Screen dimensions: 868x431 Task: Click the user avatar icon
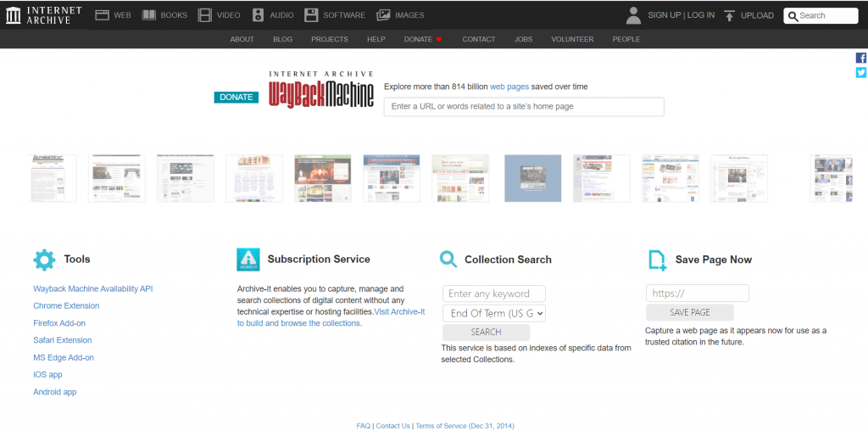[x=633, y=15]
